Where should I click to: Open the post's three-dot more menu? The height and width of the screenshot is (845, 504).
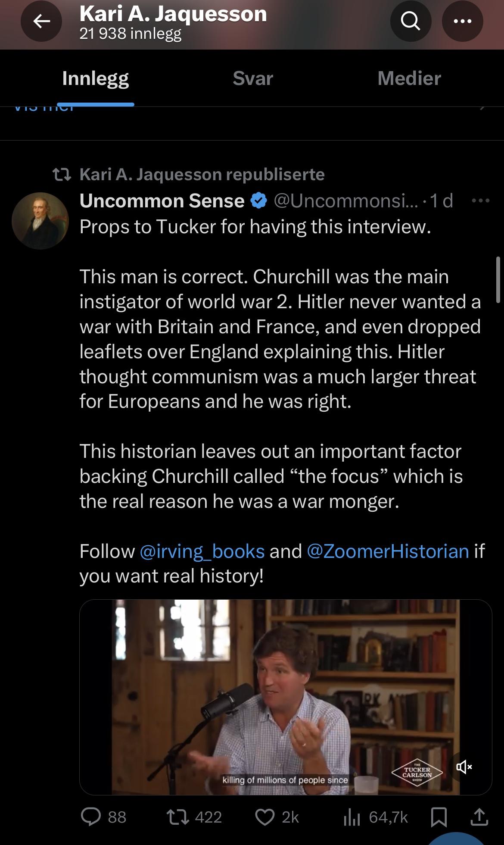(x=480, y=201)
